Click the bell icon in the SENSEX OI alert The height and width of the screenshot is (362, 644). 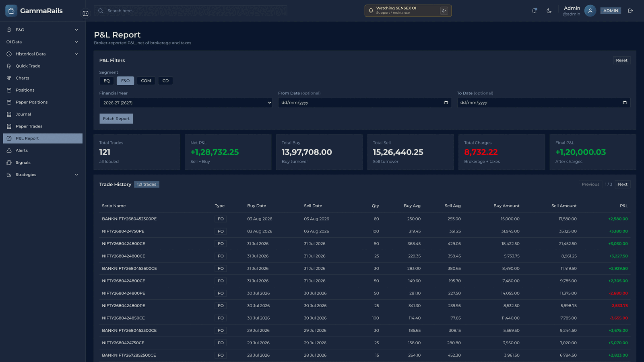(371, 10)
